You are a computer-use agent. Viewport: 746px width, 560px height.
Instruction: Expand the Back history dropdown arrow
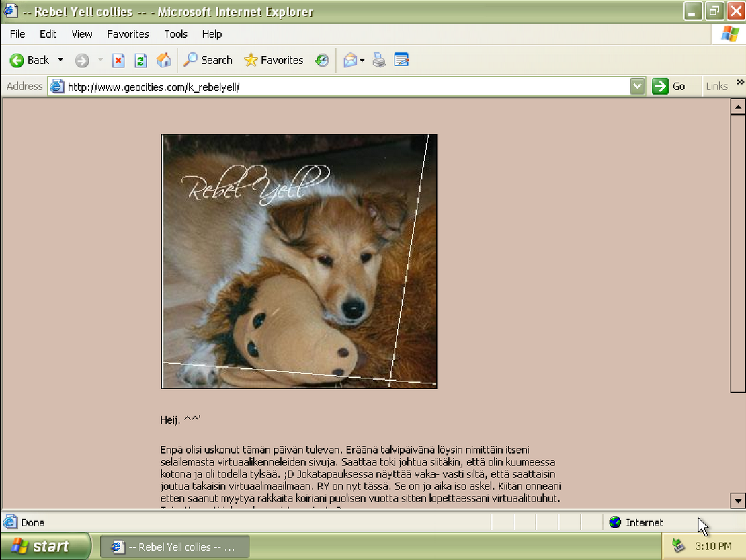(x=60, y=61)
